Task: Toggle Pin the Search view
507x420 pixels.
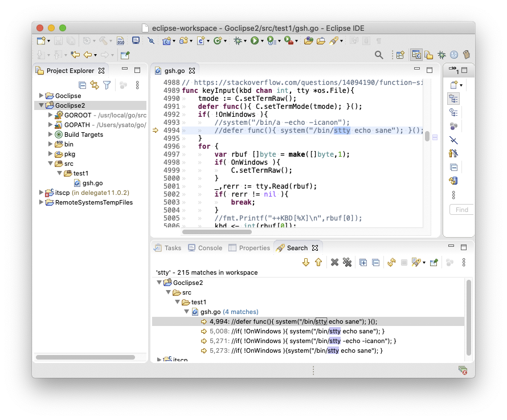Action: point(434,262)
